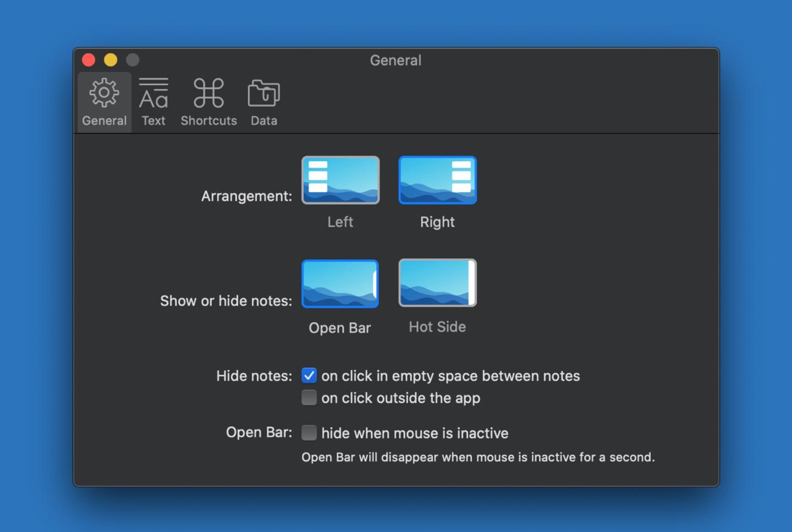This screenshot has width=792, height=532.
Task: Select the Left arrangement thumbnail
Action: tap(340, 180)
